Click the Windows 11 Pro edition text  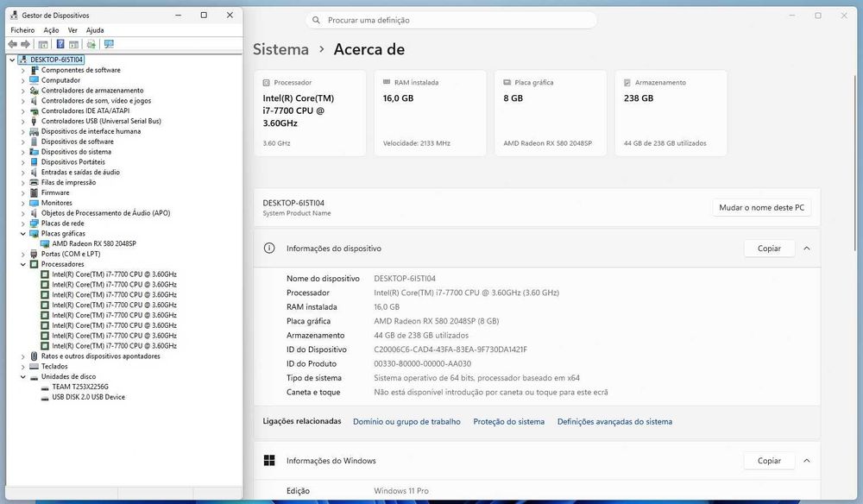click(400, 491)
